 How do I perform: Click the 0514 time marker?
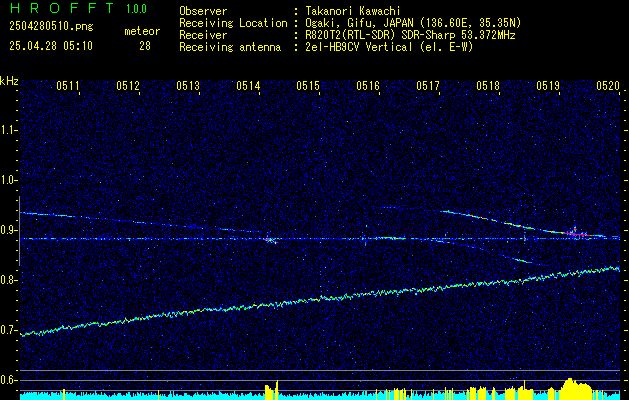(248, 85)
